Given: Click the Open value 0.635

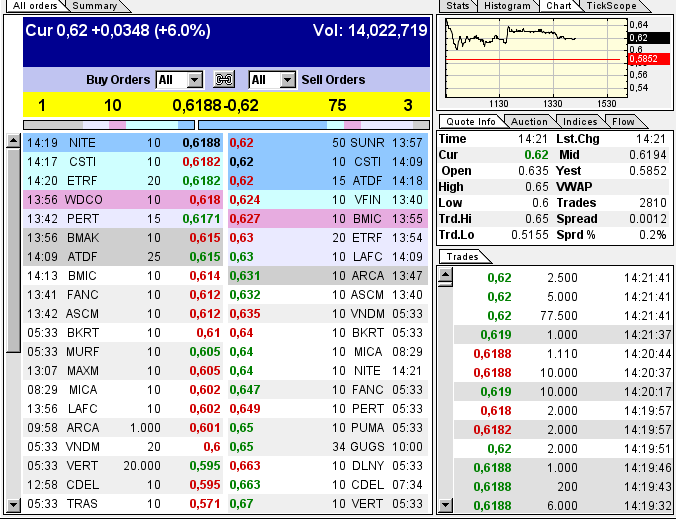Looking at the screenshot, I should point(533,171).
